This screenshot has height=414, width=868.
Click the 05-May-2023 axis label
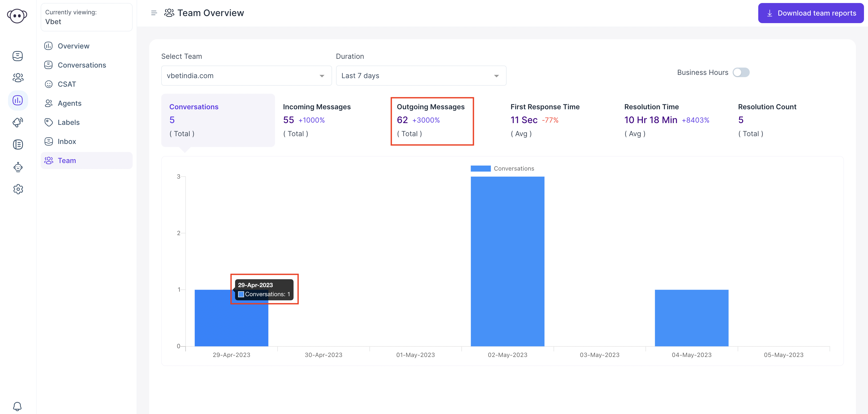[x=783, y=355]
